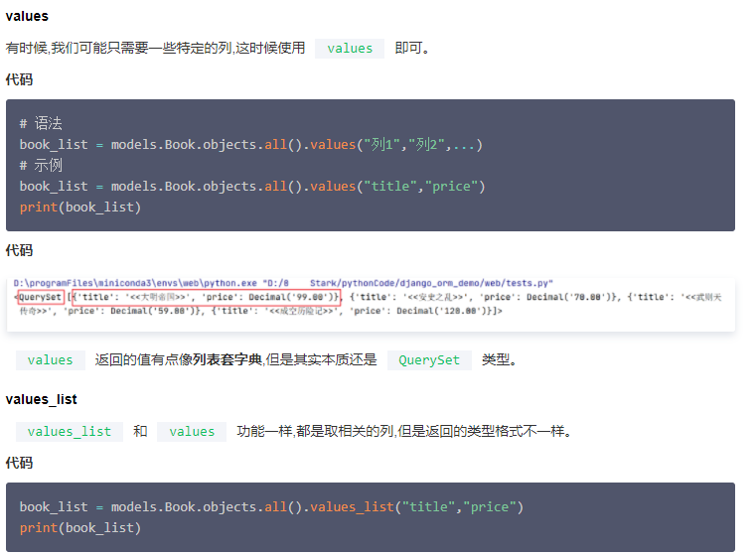Click the '# 语法' comment line

pyautogui.click(x=41, y=124)
